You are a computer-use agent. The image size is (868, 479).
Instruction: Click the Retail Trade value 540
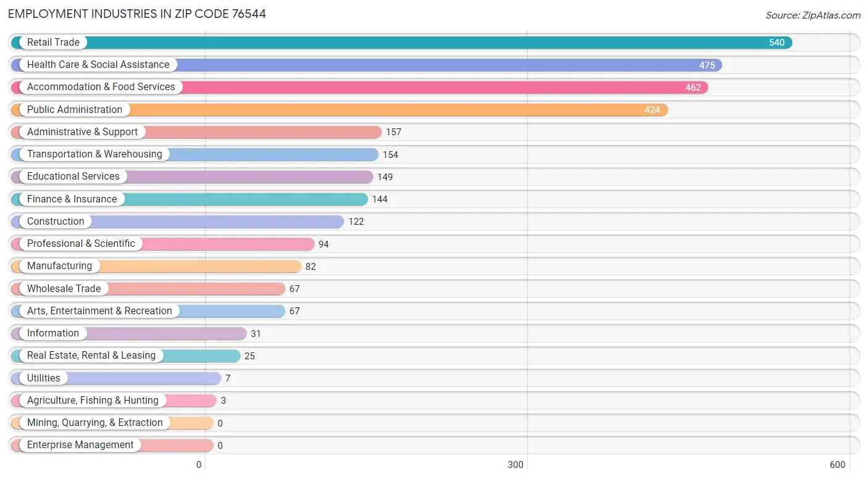777,43
